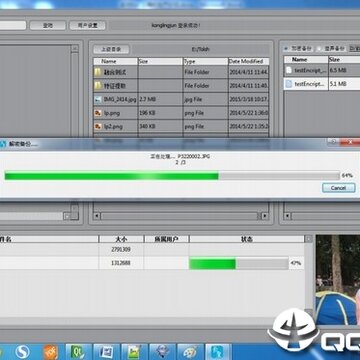This screenshot has height=360, width=360.
Task: Cancel the decryption progress dialog
Action: (x=338, y=188)
